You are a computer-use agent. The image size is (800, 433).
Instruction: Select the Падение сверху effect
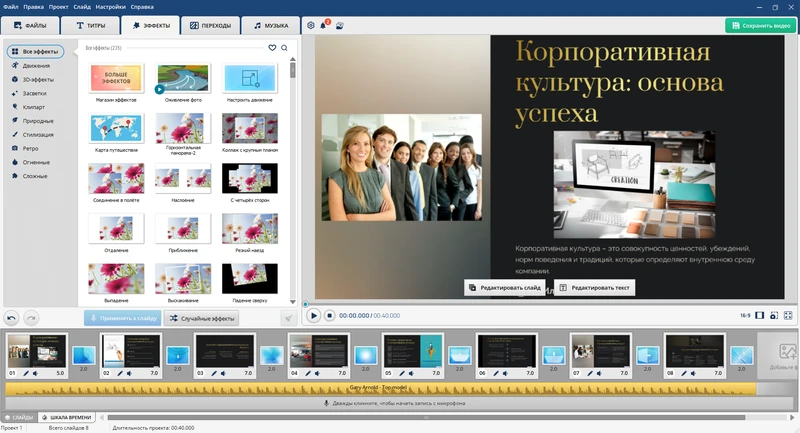click(250, 278)
